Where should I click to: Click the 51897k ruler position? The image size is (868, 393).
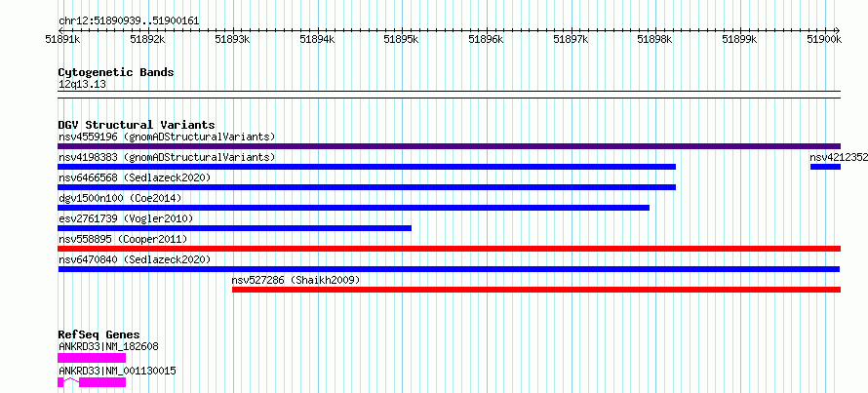[x=571, y=39]
